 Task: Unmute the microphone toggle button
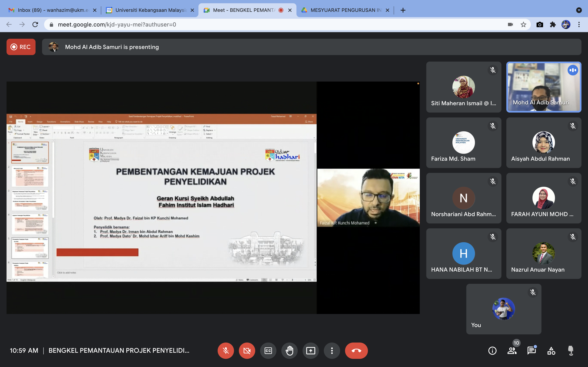click(x=226, y=350)
